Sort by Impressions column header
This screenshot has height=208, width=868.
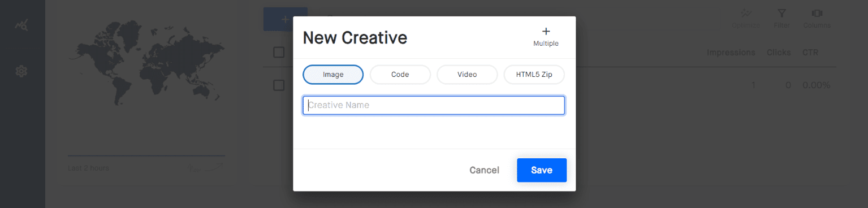[x=731, y=53]
